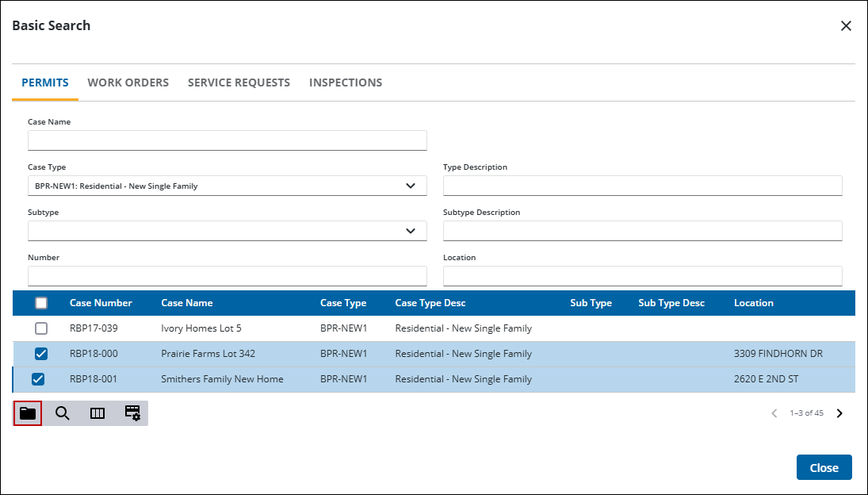Image resolution: width=868 pixels, height=495 pixels.
Task: Sort by the Location column header
Action: pos(753,303)
